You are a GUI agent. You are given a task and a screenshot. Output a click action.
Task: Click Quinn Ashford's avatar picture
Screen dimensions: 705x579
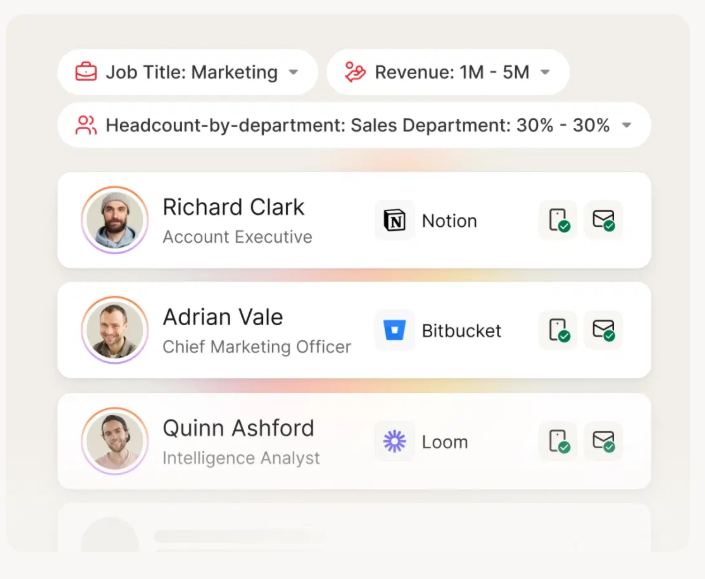pos(115,441)
